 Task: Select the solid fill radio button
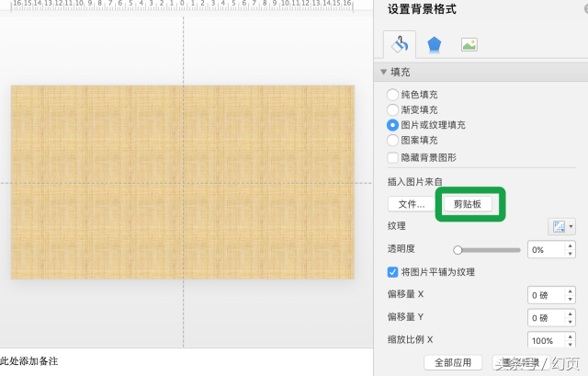392,95
